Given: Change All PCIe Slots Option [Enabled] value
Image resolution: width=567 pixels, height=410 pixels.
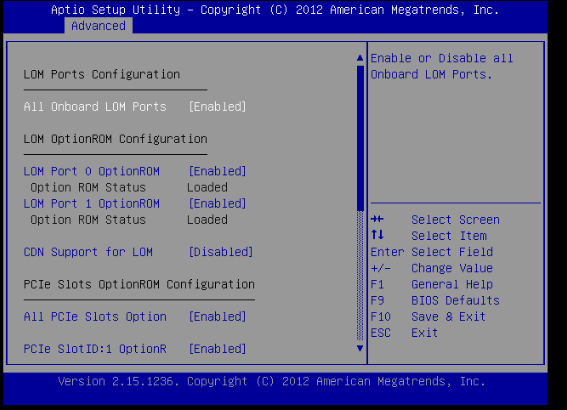Looking at the screenshot, I should pyautogui.click(x=217, y=317).
